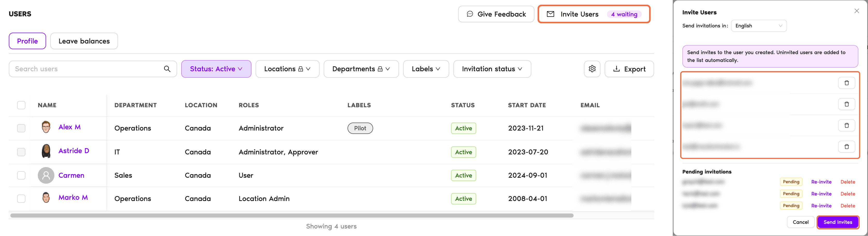Select the Carmen row checkbox
The image size is (868, 236).
(x=21, y=175)
